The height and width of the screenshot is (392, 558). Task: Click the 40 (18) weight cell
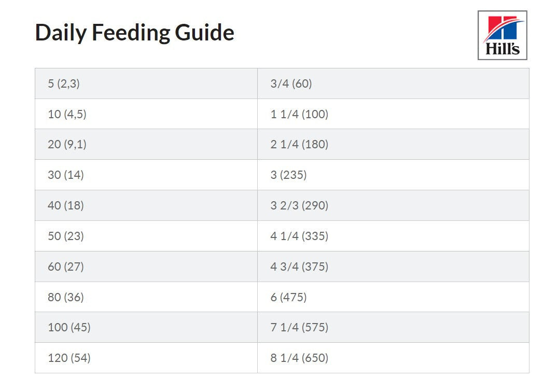tap(65, 206)
